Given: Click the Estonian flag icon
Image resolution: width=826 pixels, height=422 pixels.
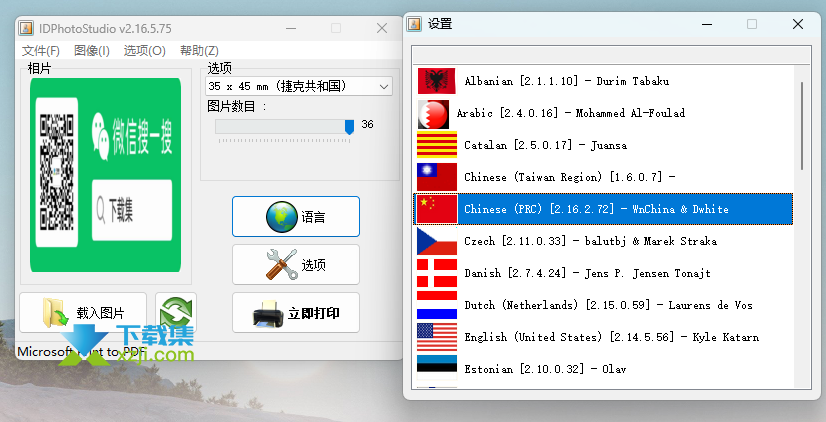Looking at the screenshot, I should click(x=437, y=367).
